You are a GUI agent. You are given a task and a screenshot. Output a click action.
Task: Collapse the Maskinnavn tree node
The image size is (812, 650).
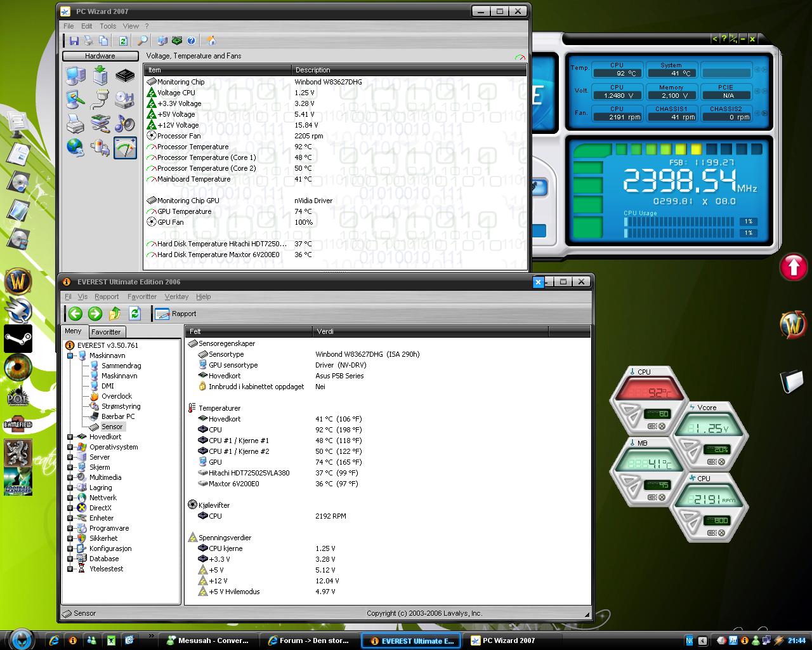click(70, 355)
